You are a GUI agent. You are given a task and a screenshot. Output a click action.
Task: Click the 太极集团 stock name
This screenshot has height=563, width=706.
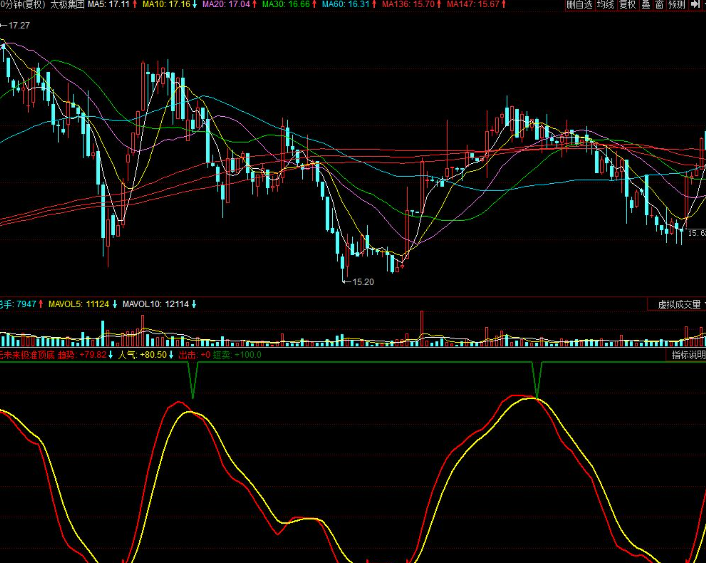(x=67, y=5)
